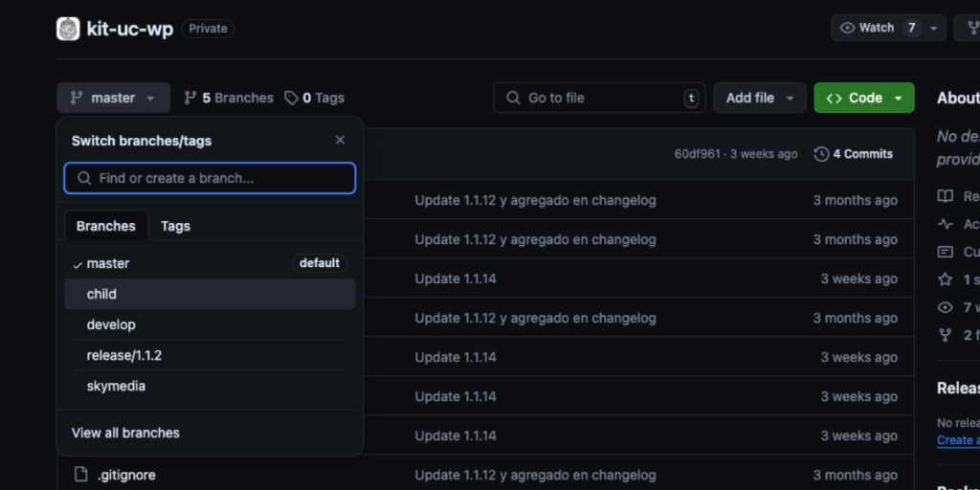980x490 pixels.
Task: Click the eye icon on Watch button
Action: [847, 28]
